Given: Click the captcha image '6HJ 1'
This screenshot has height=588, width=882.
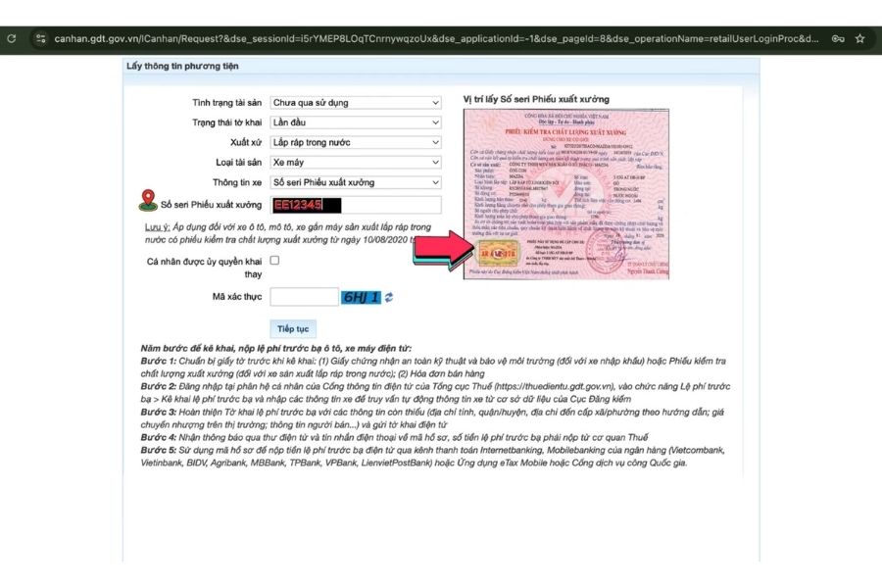Looking at the screenshot, I should (361, 297).
